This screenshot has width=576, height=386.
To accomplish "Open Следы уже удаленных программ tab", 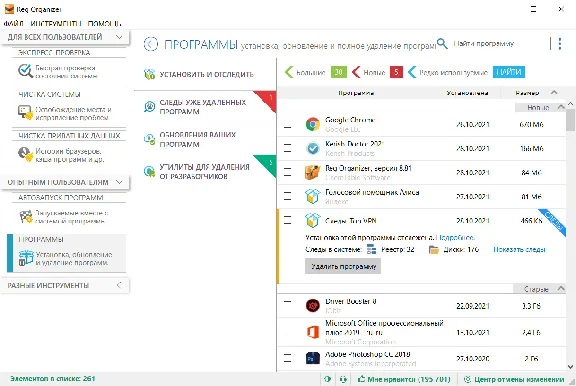I will [x=203, y=107].
